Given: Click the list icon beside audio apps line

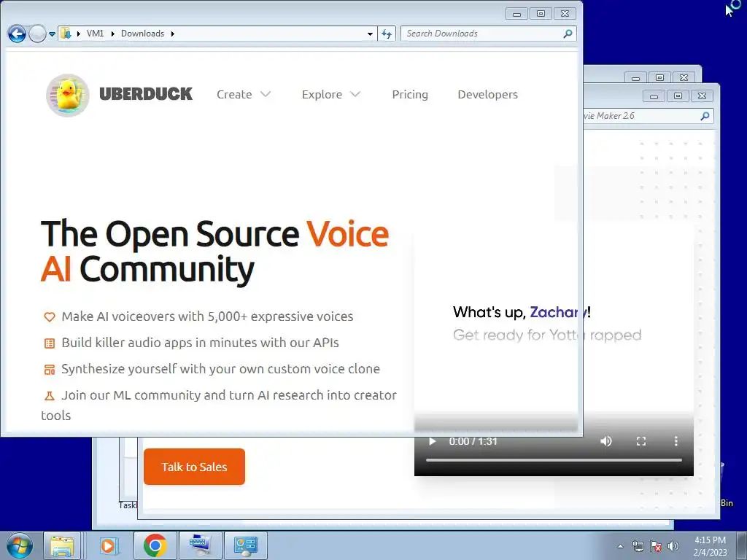Looking at the screenshot, I should point(49,343).
